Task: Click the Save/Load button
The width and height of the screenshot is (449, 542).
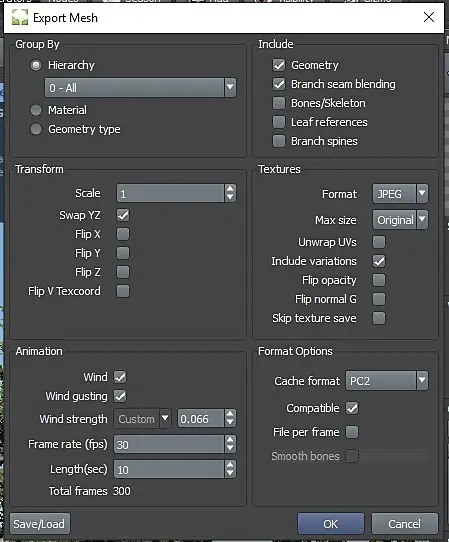Action: tap(39, 524)
